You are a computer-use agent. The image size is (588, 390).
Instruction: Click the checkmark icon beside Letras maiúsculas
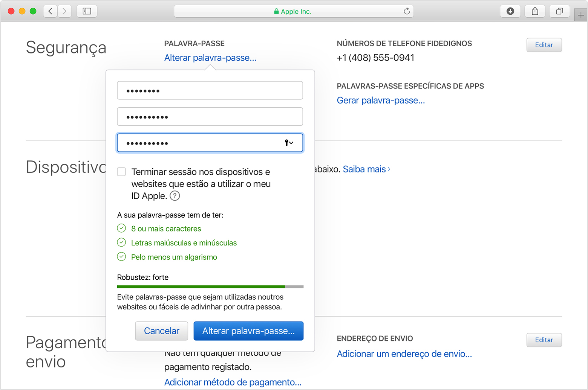tap(121, 242)
